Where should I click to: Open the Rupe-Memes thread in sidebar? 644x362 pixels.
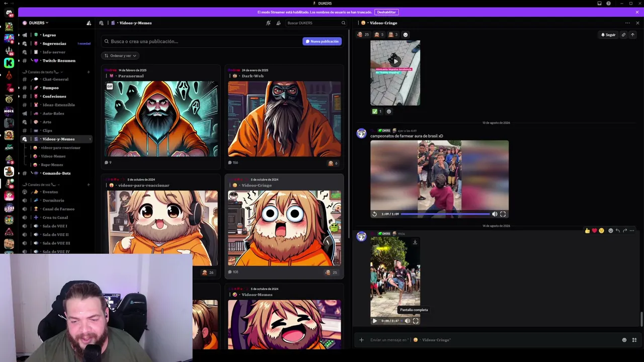[x=52, y=164]
